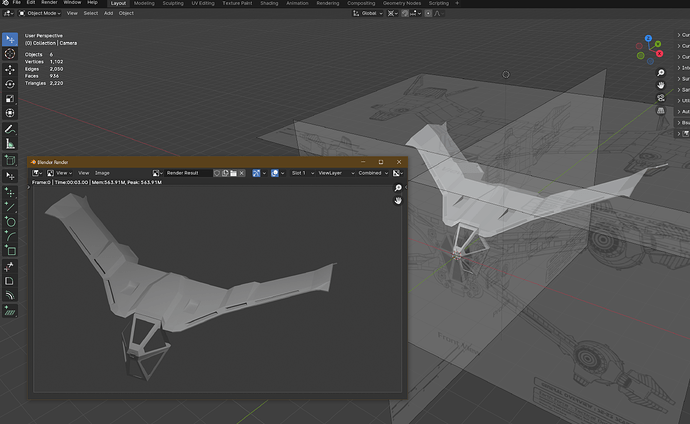Open the proportional editing falloff menu
Image resolution: width=690 pixels, height=424 pixels.
tap(439, 14)
